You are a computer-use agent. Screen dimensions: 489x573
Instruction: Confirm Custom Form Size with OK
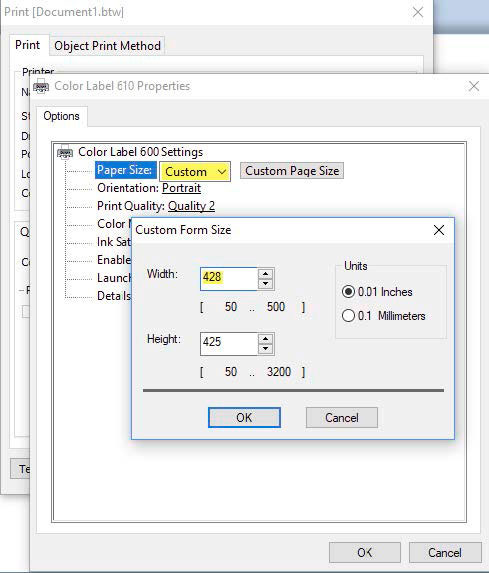click(244, 417)
